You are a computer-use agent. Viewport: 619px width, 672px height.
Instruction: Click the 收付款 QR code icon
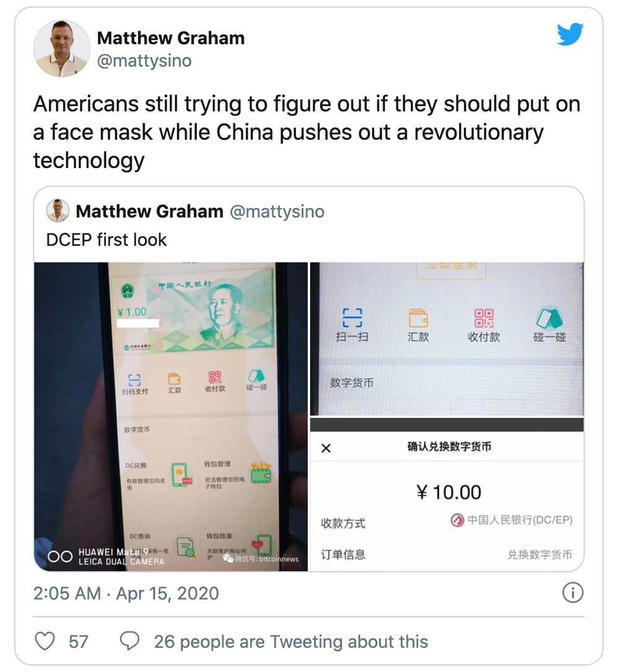[x=484, y=318]
